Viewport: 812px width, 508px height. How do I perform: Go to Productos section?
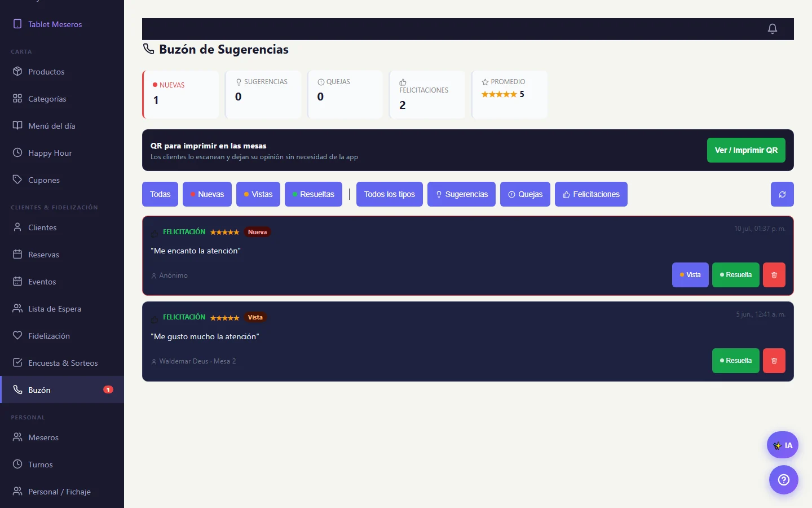click(62, 72)
